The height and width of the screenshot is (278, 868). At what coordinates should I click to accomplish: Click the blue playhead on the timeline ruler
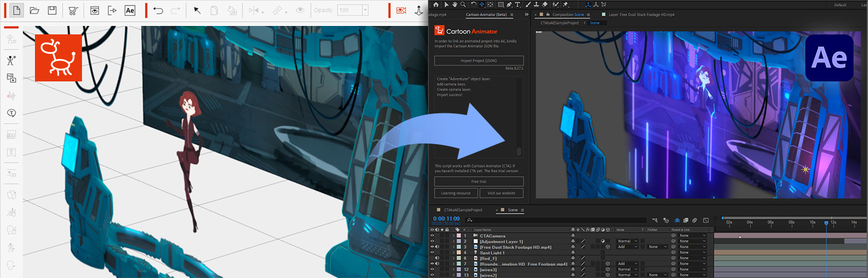coord(826,223)
